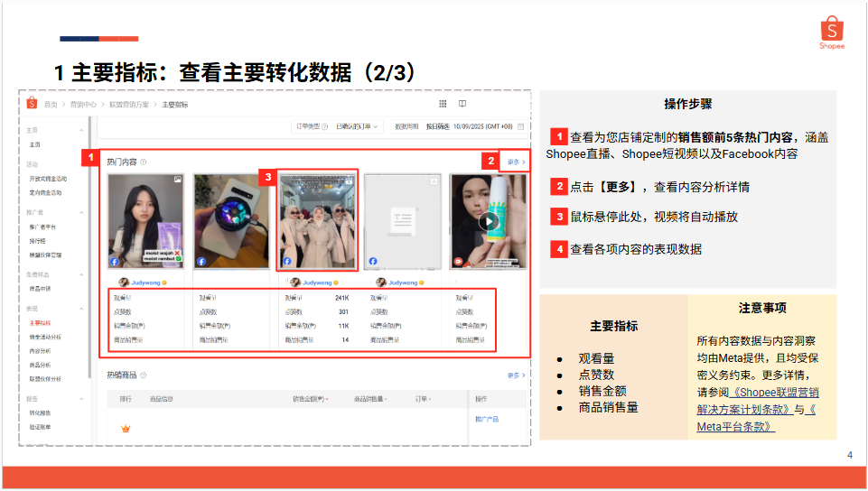Click the sidebar vertical scrollbar
Viewport: 868px width, 491px height.
pos(89,249)
